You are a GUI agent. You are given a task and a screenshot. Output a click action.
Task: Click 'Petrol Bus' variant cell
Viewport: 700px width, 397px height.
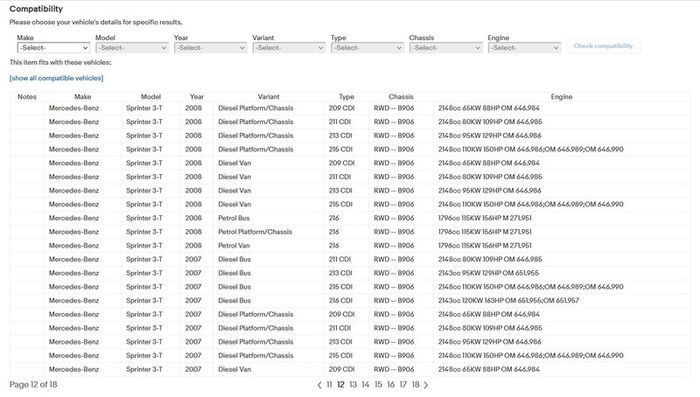click(x=234, y=218)
